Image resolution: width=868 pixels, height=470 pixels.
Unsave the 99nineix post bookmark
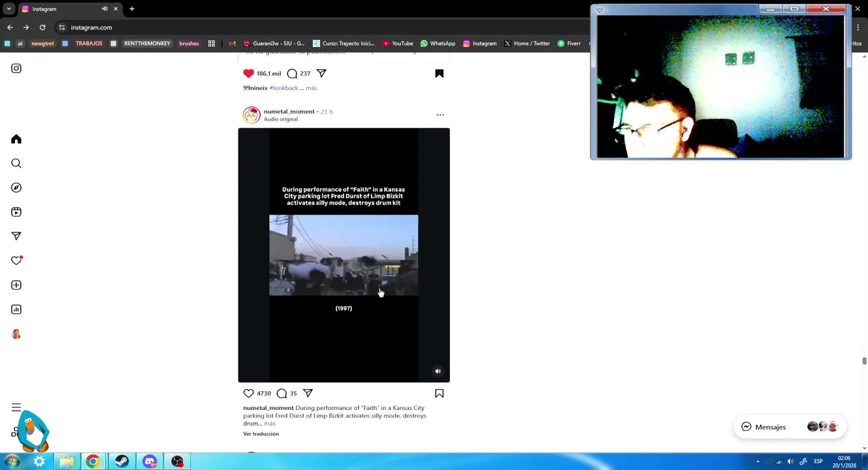[440, 73]
